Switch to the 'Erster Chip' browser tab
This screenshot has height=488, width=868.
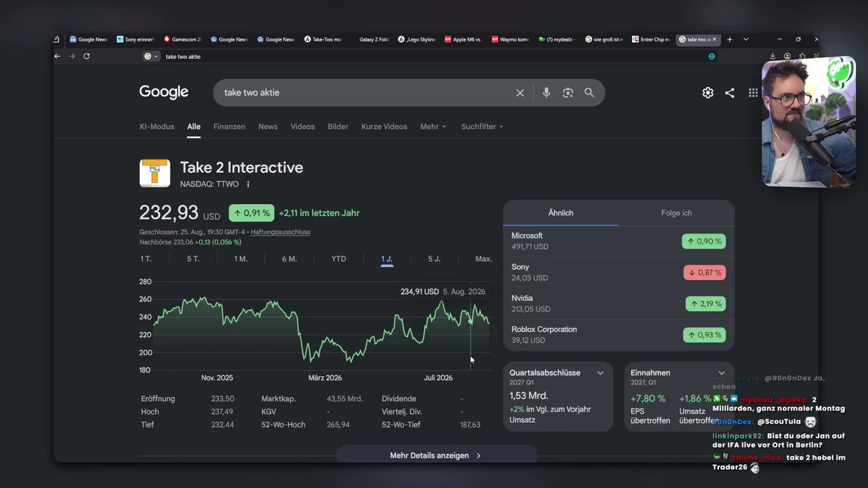click(650, 39)
